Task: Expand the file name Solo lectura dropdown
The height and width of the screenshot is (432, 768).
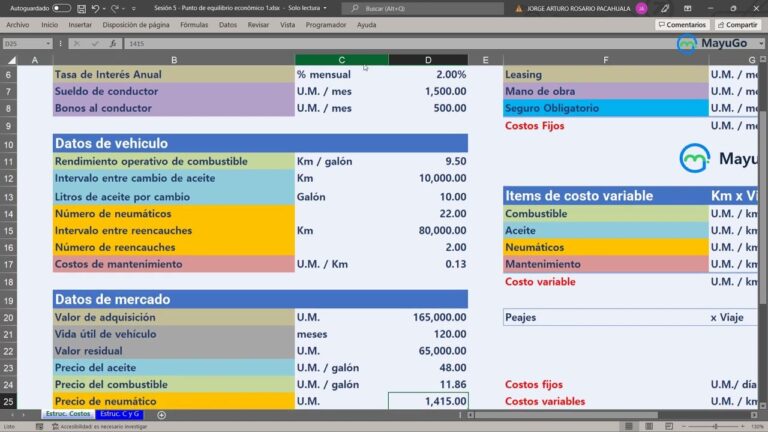Action: click(327, 8)
